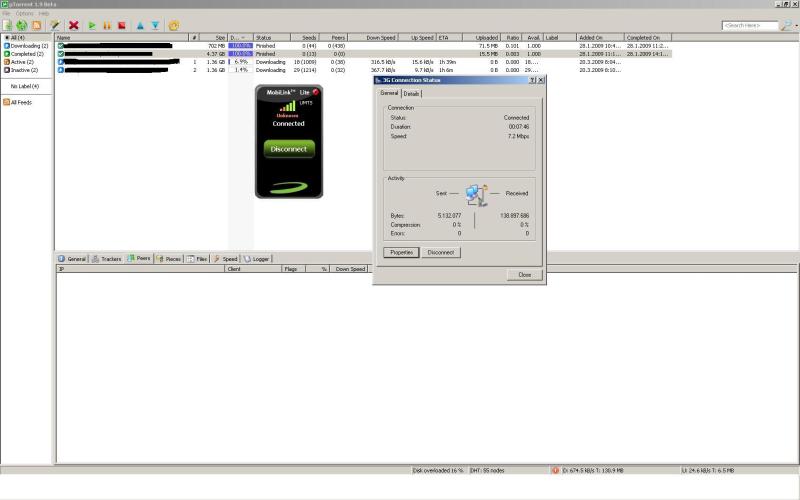Move torrent up the queue with arrow icon
This screenshot has height=500, width=800.
[x=139, y=25]
